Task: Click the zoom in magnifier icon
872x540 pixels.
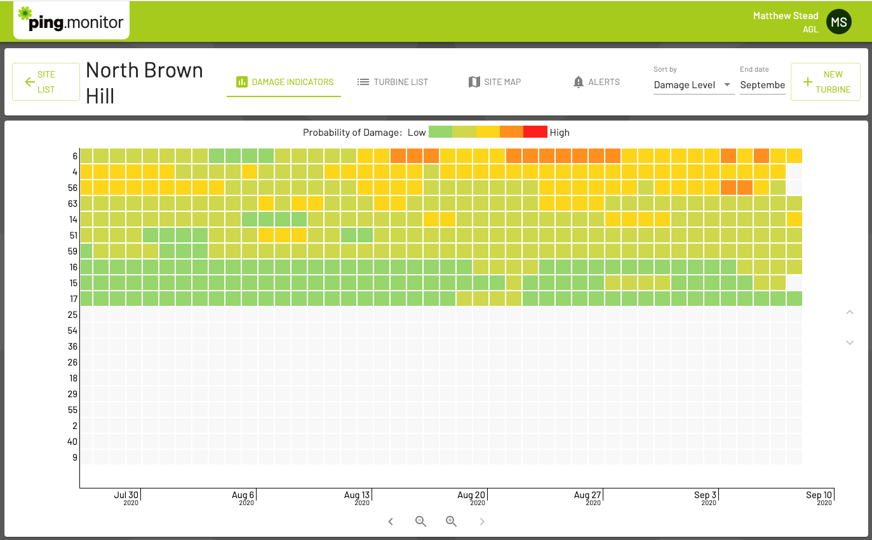Action: click(451, 521)
